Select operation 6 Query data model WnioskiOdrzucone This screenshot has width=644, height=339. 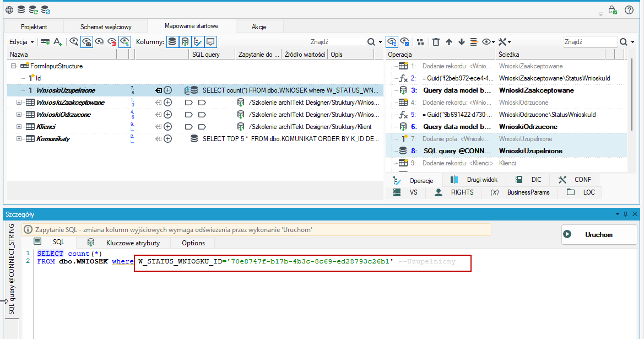(506, 127)
